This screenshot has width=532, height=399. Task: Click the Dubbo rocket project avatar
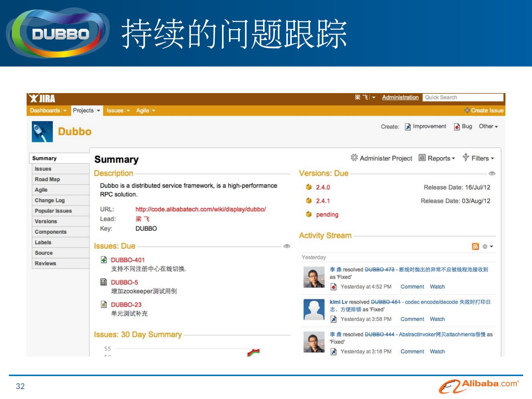42,132
